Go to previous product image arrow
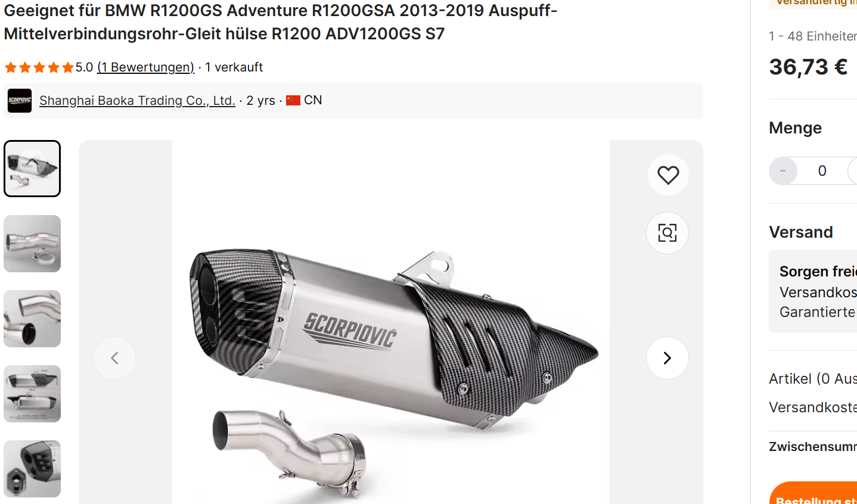Screen dimensions: 857x504 [114, 358]
